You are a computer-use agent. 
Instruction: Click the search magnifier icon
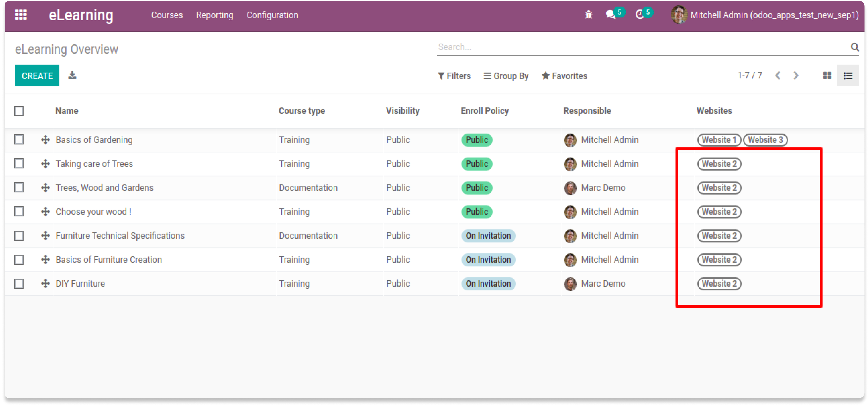click(x=855, y=47)
